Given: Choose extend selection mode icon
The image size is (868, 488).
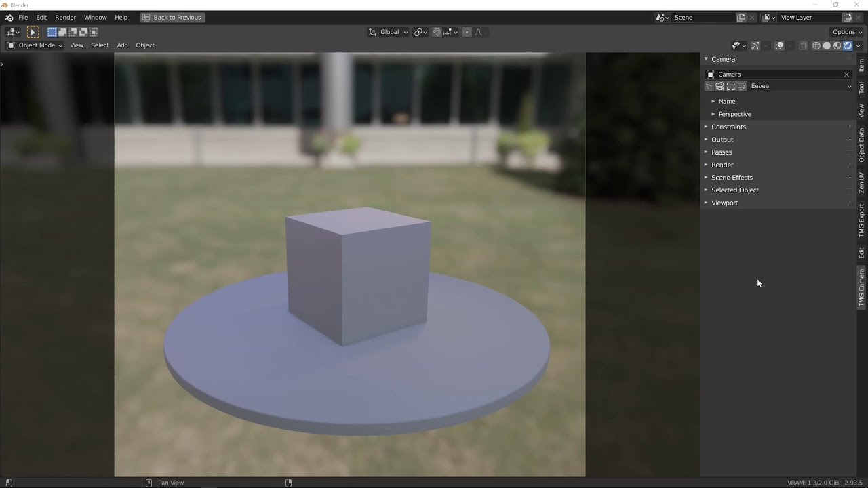Looking at the screenshot, I should [x=62, y=32].
